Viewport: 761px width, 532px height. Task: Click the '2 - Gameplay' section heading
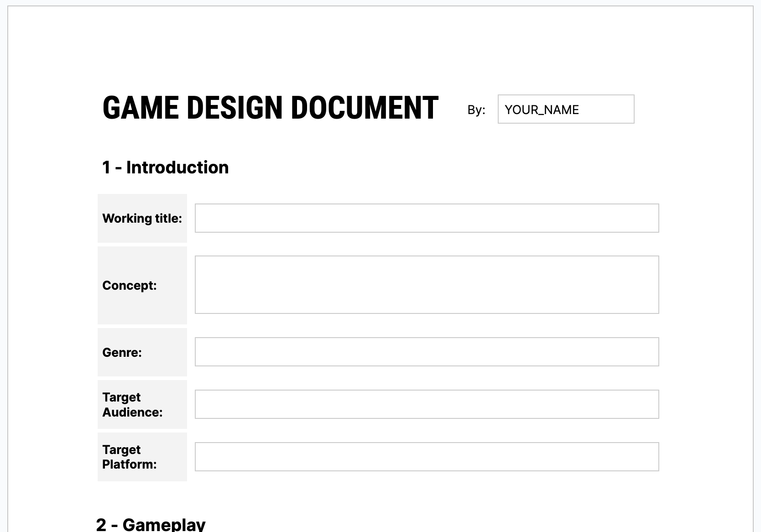[x=150, y=524]
